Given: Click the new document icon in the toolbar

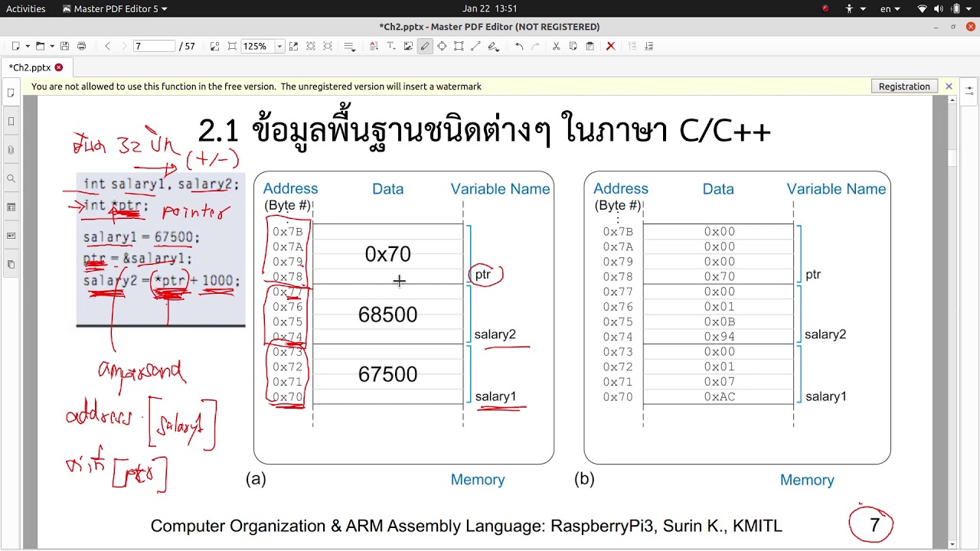Looking at the screenshot, I should point(15,46).
